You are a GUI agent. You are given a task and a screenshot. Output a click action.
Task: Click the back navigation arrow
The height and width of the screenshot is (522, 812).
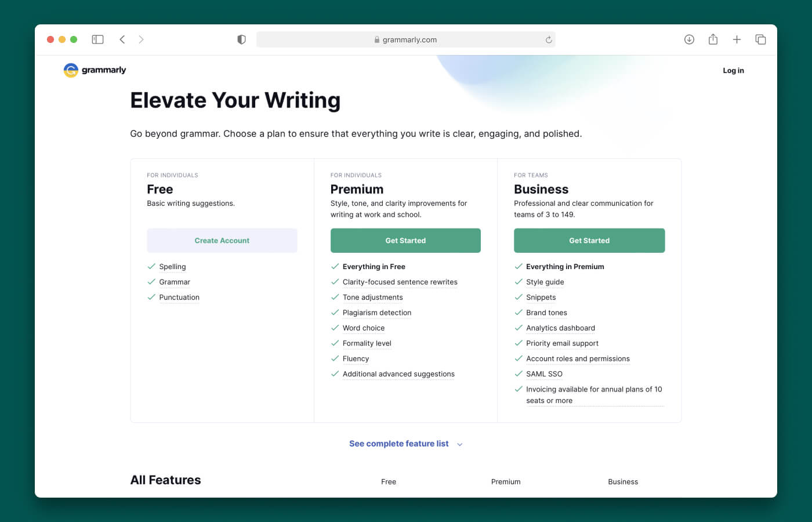point(122,39)
